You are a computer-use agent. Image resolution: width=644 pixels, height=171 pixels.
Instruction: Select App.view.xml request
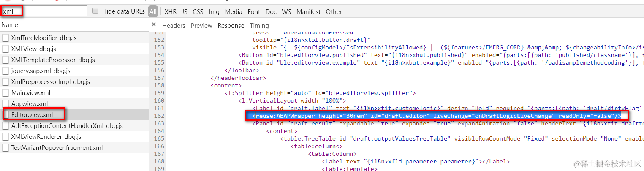[x=74, y=103]
